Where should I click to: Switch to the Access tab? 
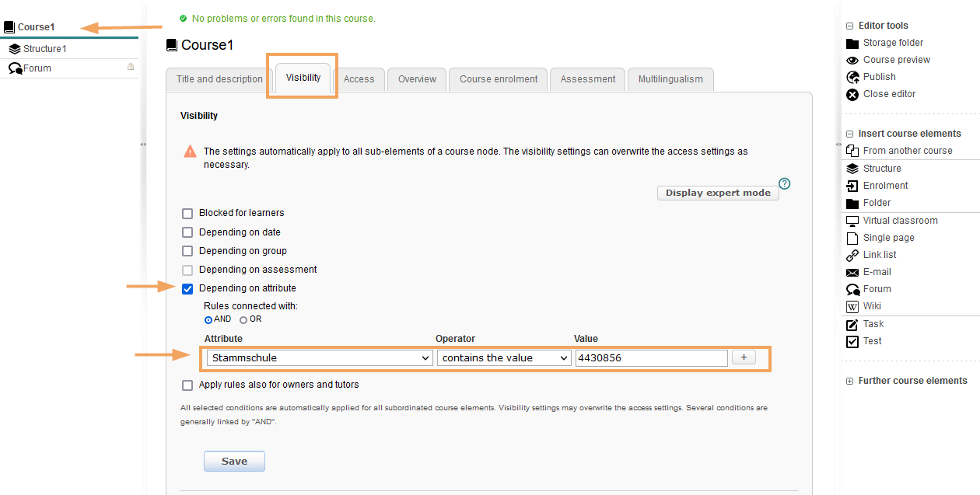(359, 79)
